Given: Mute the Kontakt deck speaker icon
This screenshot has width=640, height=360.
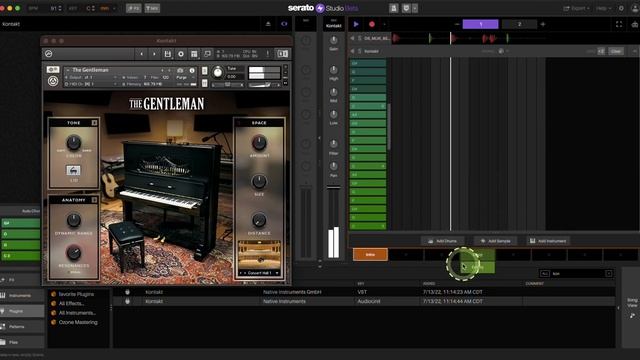Looking at the screenshot, I should click(x=352, y=51).
